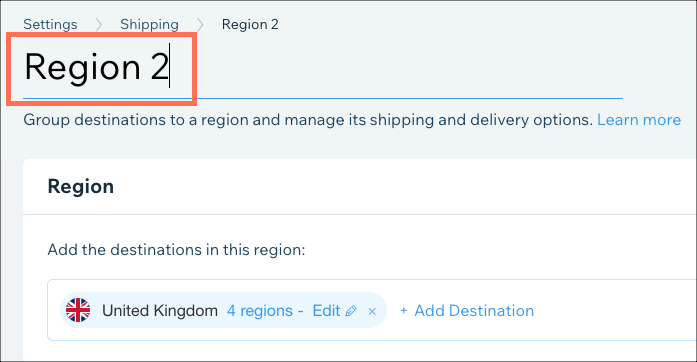This screenshot has height=362, width=697.
Task: Select the United Kingdom destination tag label
Action: 160,310
